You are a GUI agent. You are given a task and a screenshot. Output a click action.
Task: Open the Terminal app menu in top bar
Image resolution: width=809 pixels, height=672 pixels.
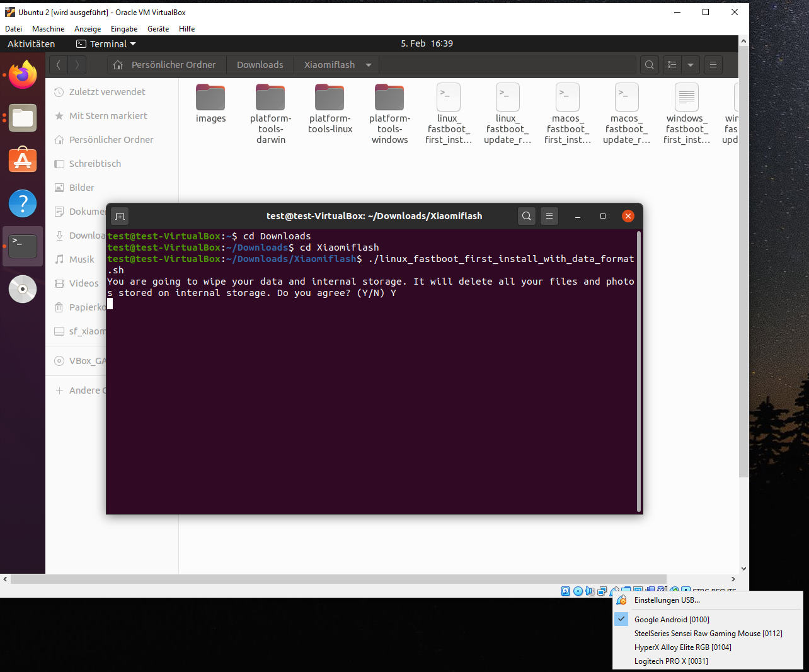point(106,43)
